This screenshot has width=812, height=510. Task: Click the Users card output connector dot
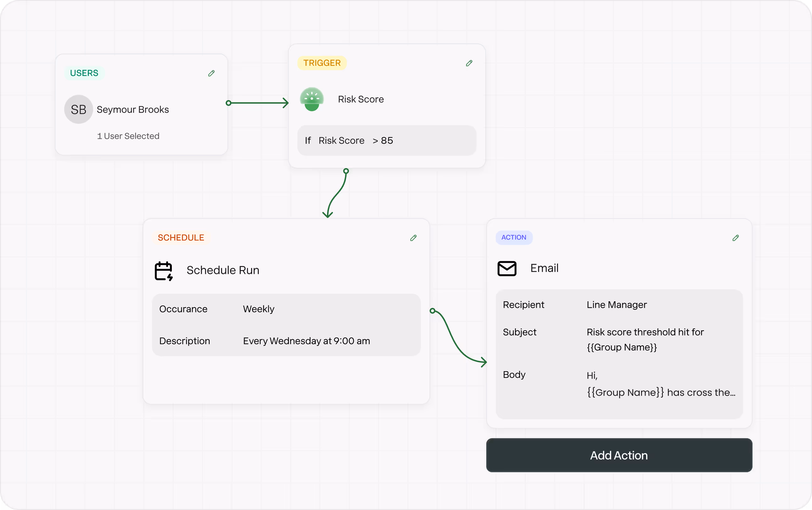click(228, 103)
